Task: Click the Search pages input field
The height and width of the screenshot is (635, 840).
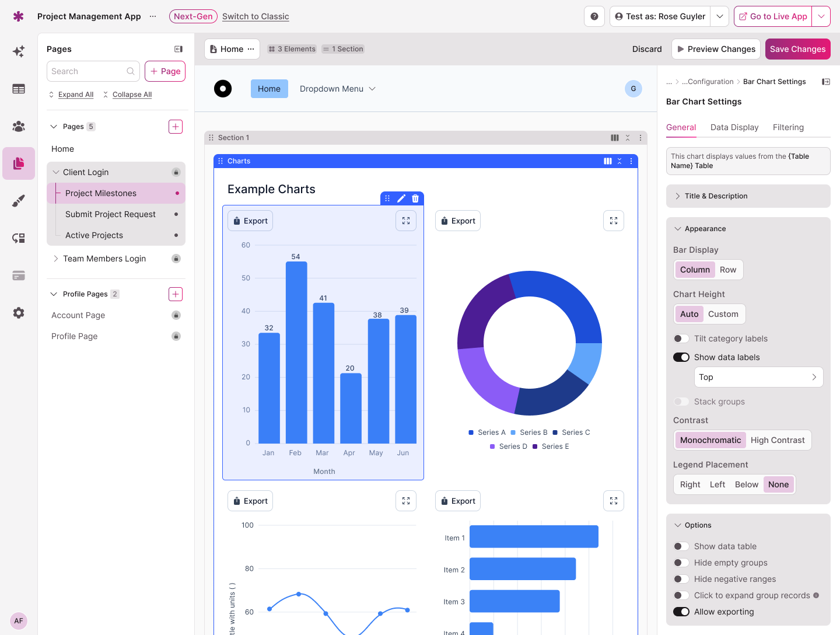Action: pyautogui.click(x=87, y=71)
